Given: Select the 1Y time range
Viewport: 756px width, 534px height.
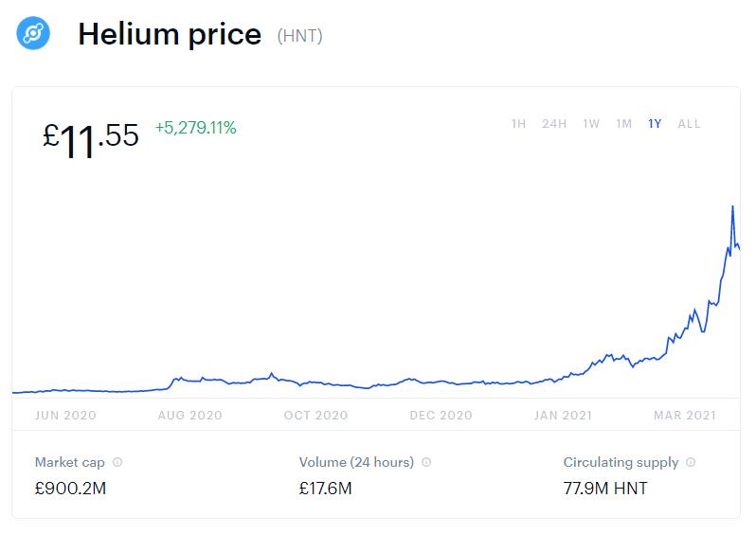Looking at the screenshot, I should pyautogui.click(x=655, y=124).
